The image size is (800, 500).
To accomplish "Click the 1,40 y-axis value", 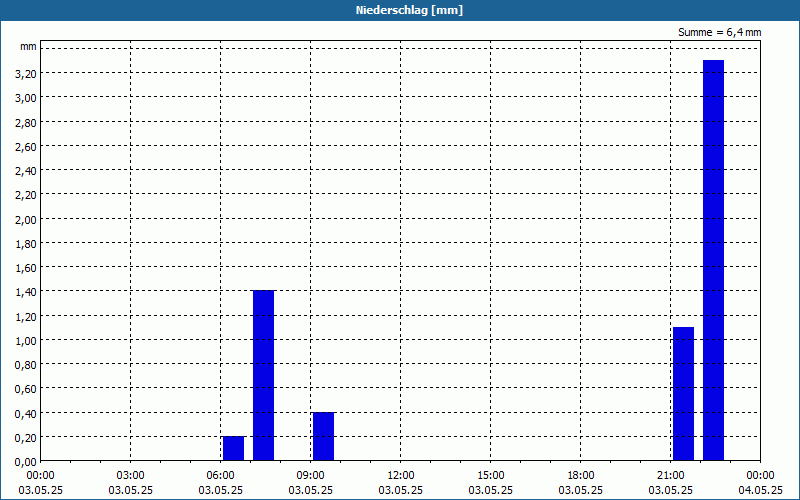I will pyautogui.click(x=26, y=292).
